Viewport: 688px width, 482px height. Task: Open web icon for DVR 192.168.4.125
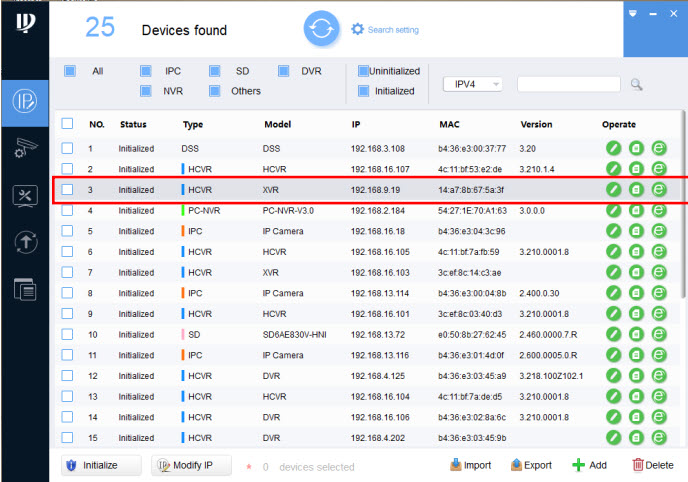coord(659,376)
